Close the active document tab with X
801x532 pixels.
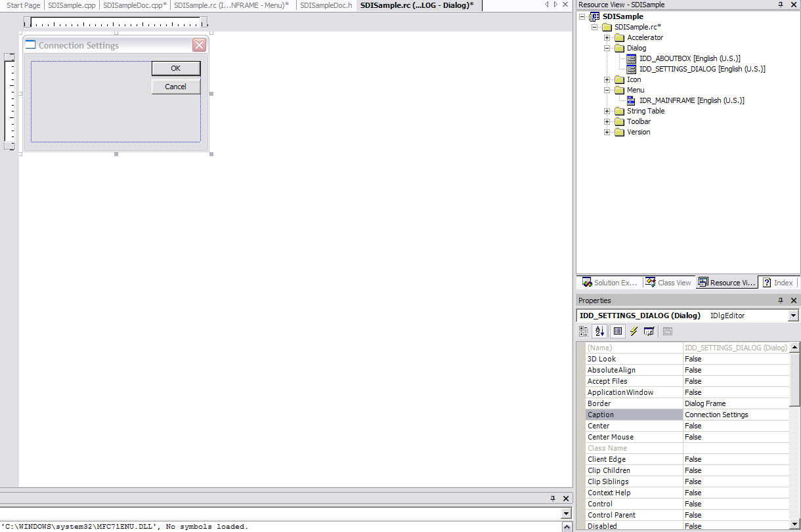[565, 5]
